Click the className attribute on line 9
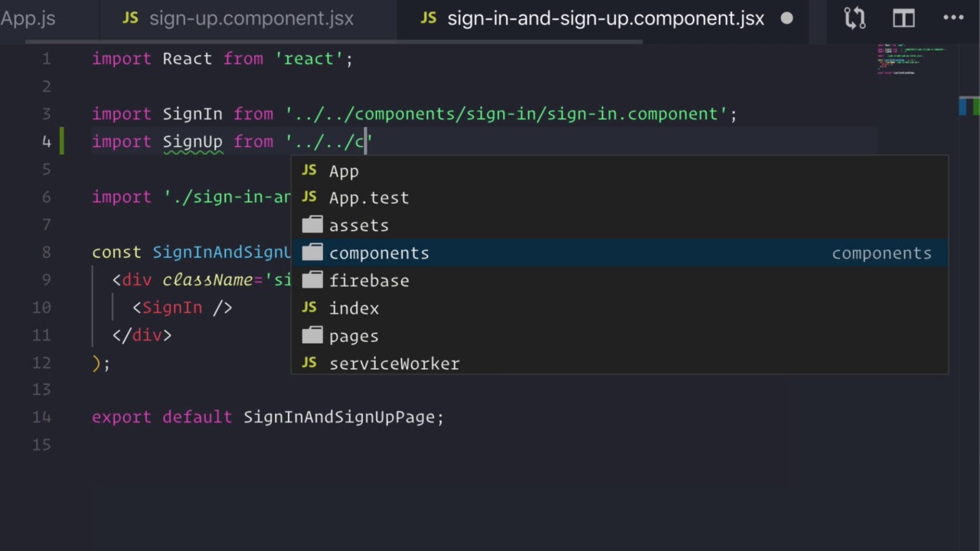Image resolution: width=980 pixels, height=551 pixels. tap(207, 280)
